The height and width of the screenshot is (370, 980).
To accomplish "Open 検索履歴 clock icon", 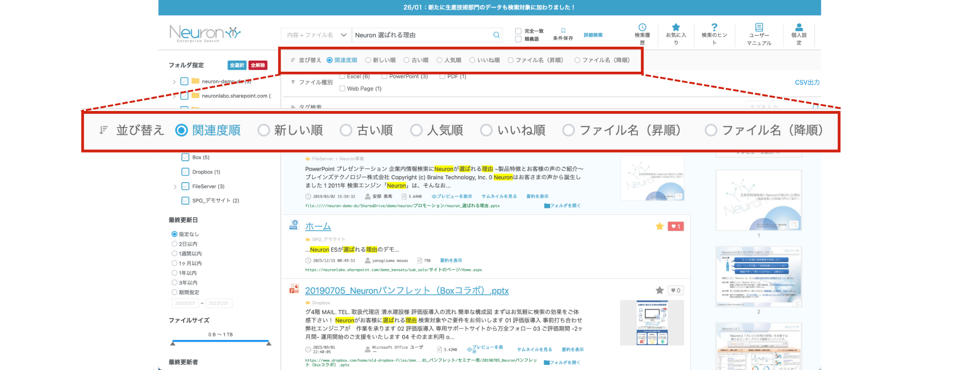I will pos(642,27).
